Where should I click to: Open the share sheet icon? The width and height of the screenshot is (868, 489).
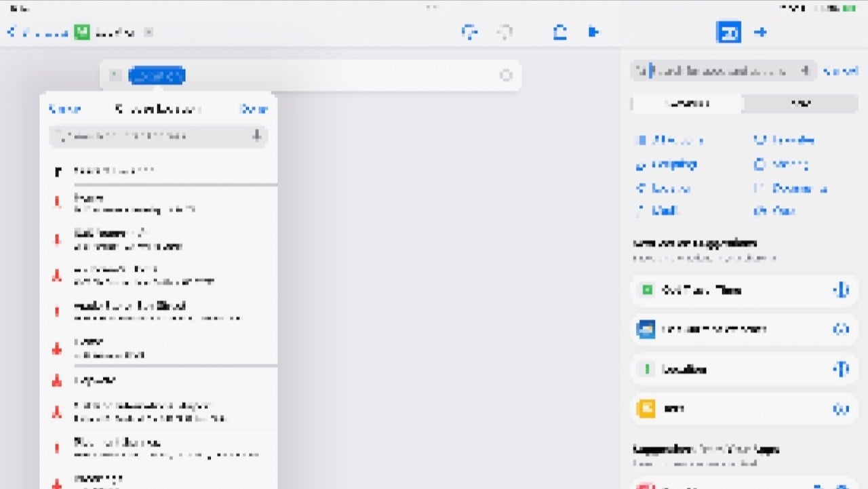pyautogui.click(x=559, y=32)
